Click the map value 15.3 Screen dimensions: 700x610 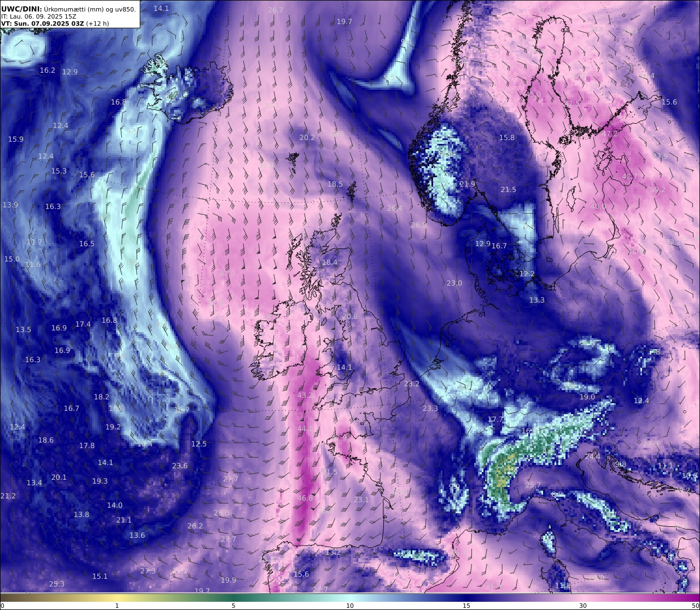pyautogui.click(x=59, y=171)
